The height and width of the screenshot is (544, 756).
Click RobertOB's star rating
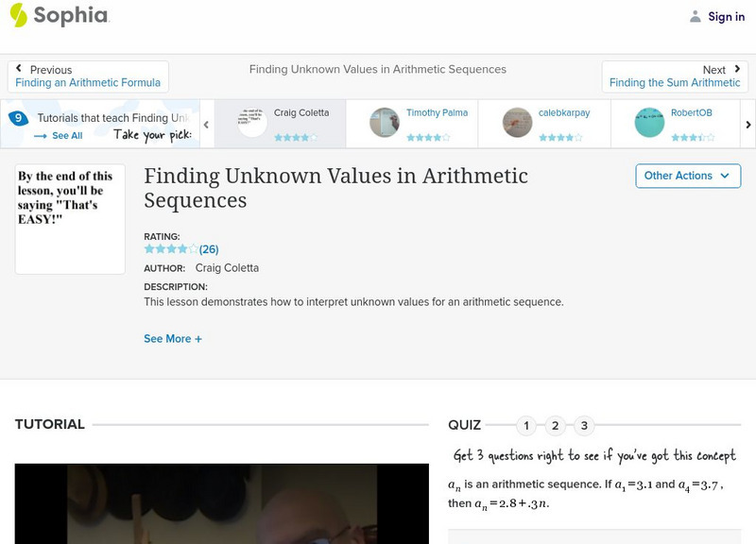(x=693, y=138)
